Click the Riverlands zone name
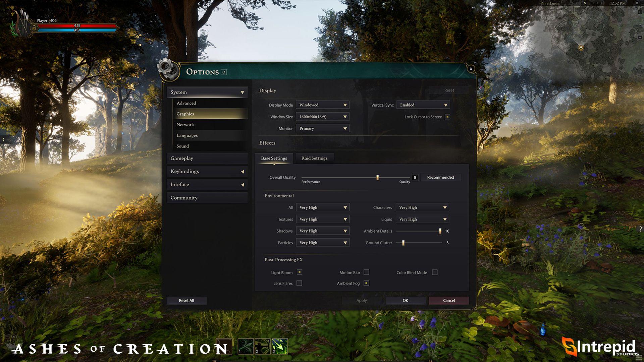 coord(549,3)
